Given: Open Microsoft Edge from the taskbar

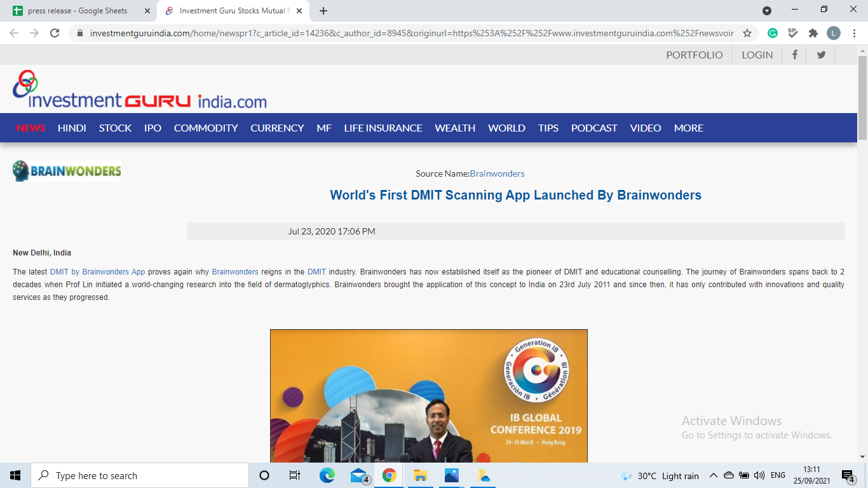Looking at the screenshot, I should [x=327, y=475].
